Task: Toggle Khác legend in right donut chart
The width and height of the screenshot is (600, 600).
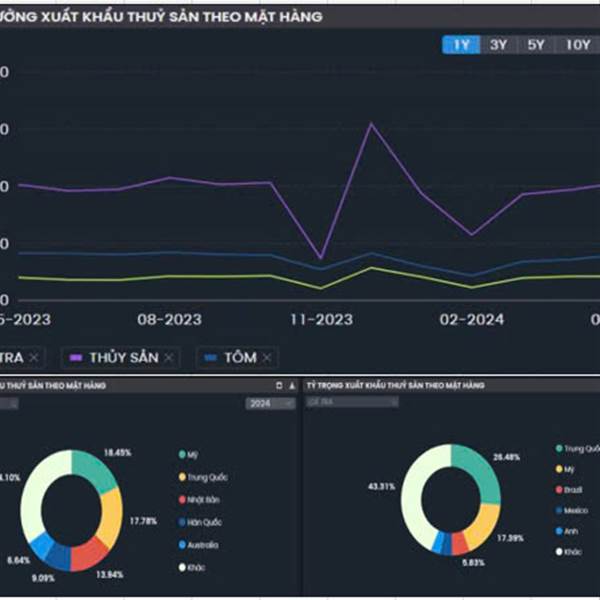Action: click(x=569, y=552)
